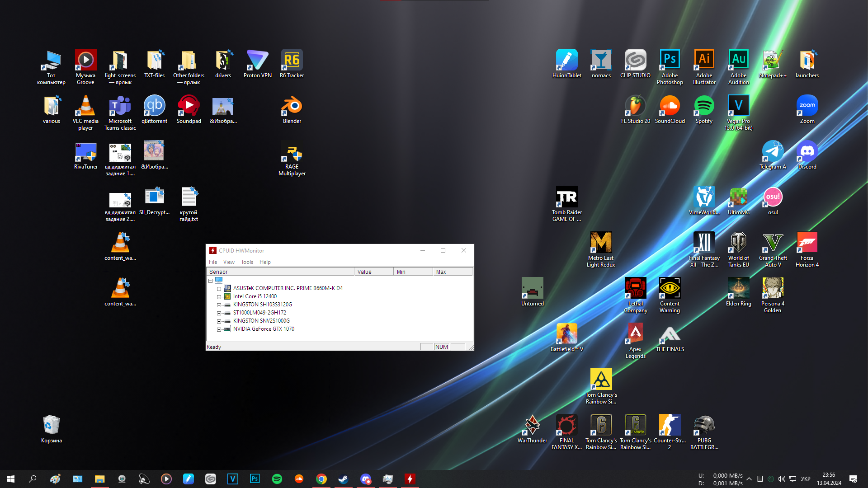Select the Notepad++ desktop shortcut

pyautogui.click(x=773, y=64)
